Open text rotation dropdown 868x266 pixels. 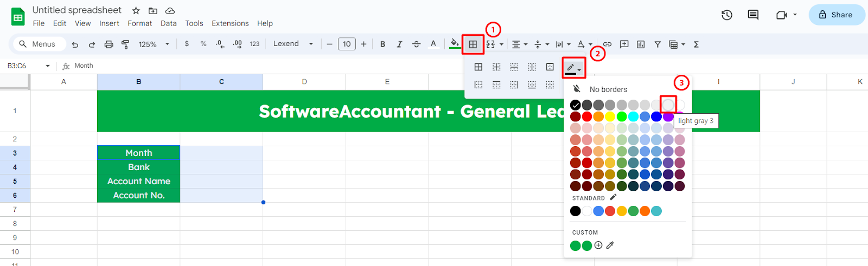(x=585, y=44)
